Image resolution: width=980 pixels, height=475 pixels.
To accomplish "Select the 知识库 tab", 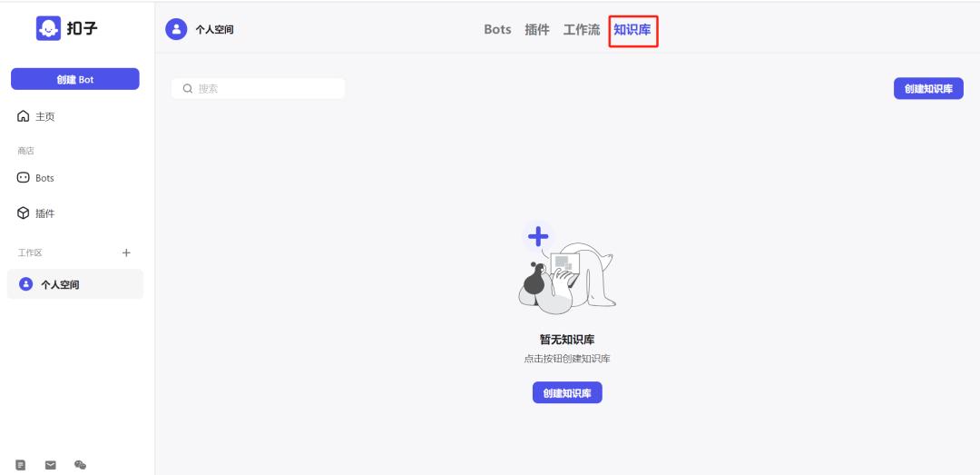I will point(632,29).
